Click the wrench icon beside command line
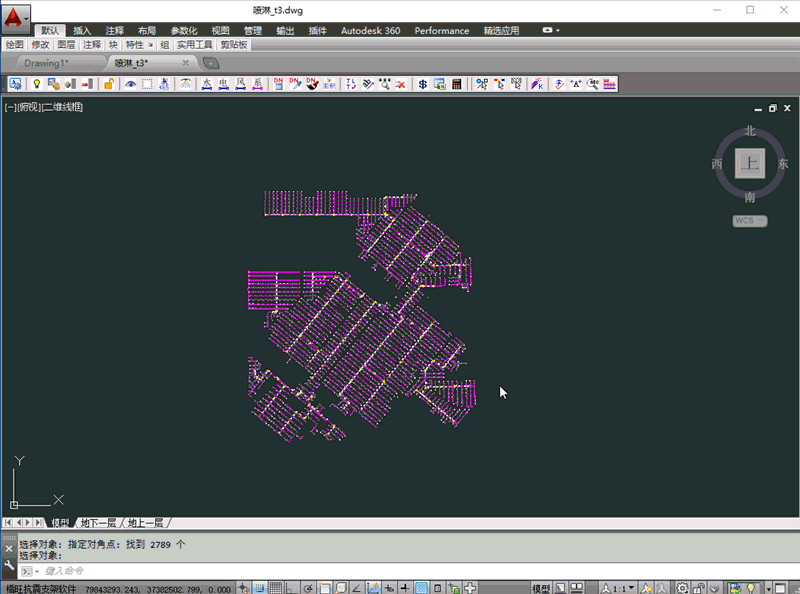 click(x=9, y=565)
